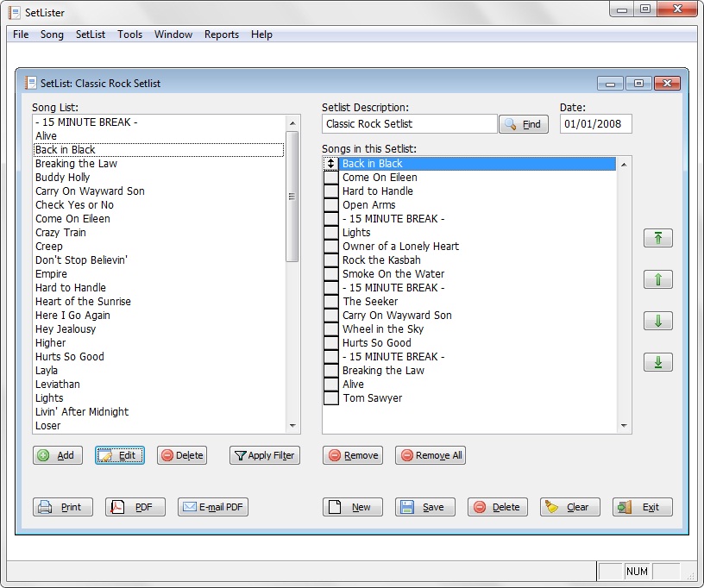Click the Remove All button
The height and width of the screenshot is (588, 704).
point(430,455)
